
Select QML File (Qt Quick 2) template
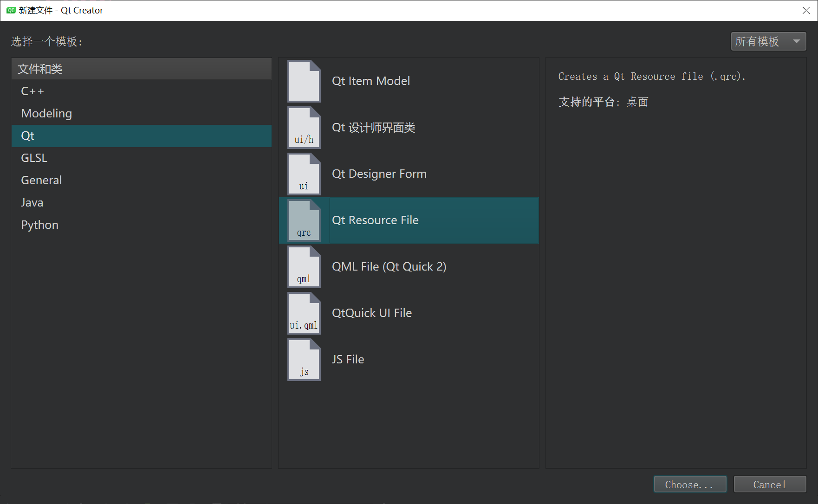[x=409, y=267]
